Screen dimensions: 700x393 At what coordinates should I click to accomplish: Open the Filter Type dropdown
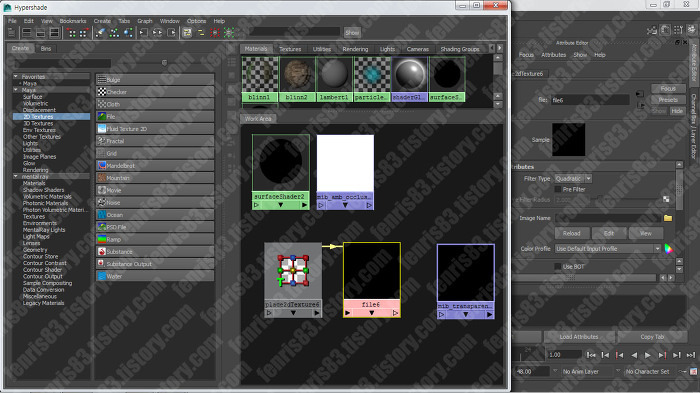(x=573, y=179)
